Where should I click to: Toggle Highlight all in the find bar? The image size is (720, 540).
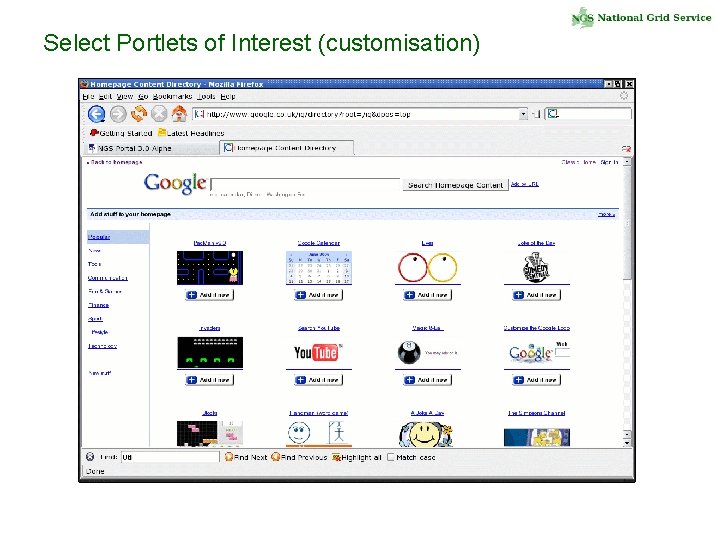(x=356, y=457)
